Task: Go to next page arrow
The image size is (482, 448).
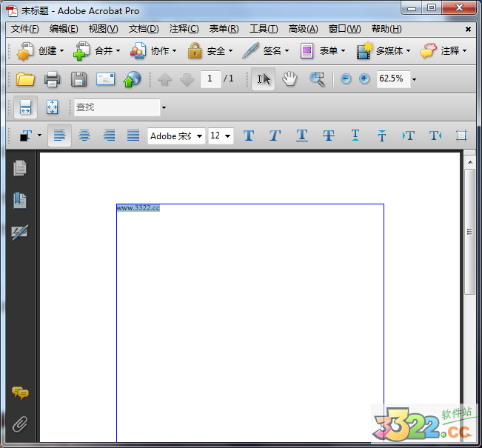Action: 187,79
